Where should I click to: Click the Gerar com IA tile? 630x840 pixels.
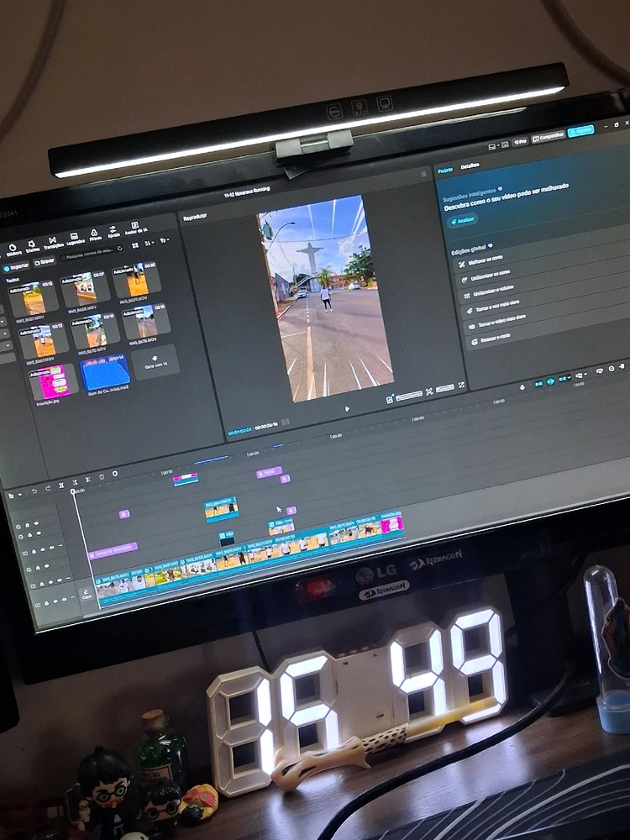tap(155, 363)
